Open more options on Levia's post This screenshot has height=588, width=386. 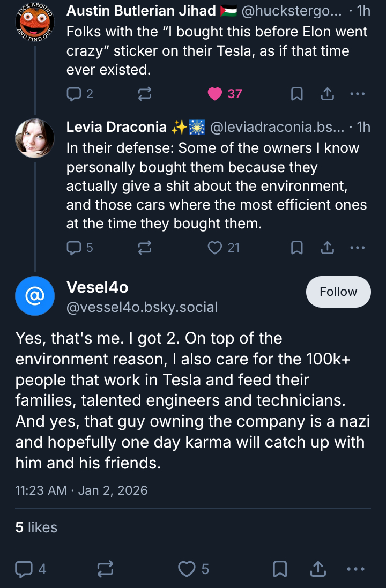point(357,248)
